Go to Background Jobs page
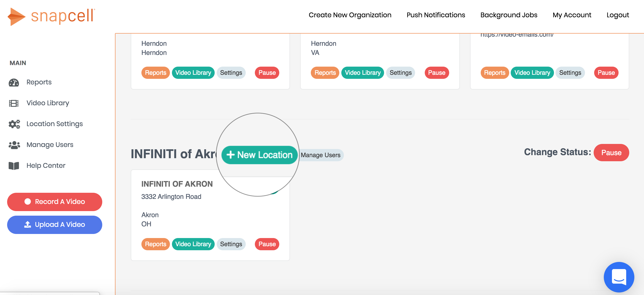The height and width of the screenshot is (295, 644). coord(509,15)
